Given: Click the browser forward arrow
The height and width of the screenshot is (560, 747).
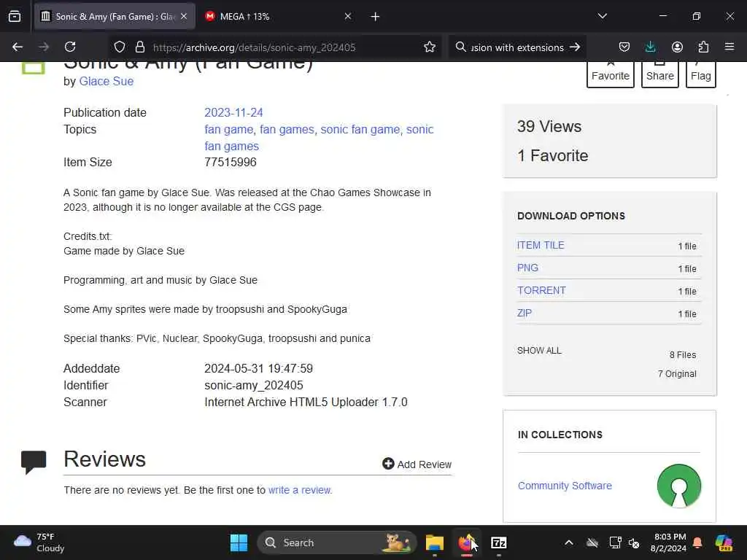Looking at the screenshot, I should [x=44, y=47].
